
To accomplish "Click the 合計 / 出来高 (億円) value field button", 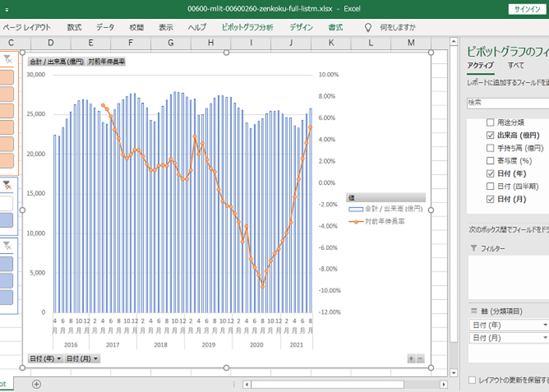I will click(x=56, y=62).
